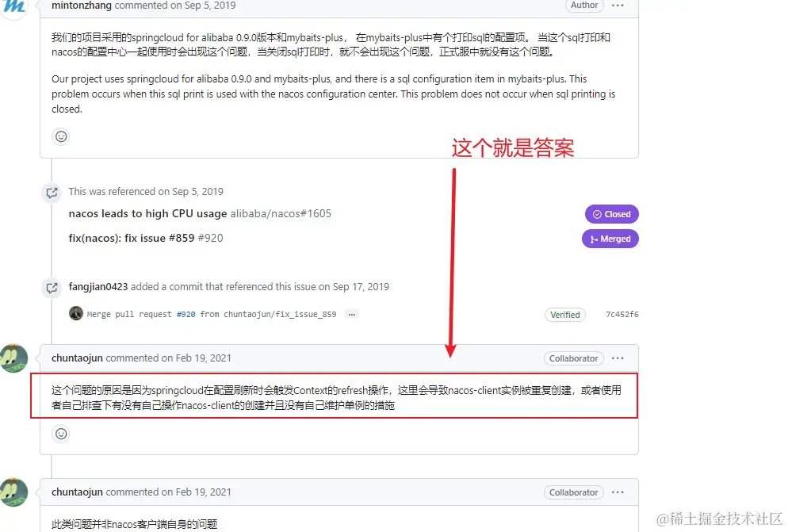The height and width of the screenshot is (532, 788).
Task: Open chuntaojun avatar on first Feb 19 comment
Action: click(x=14, y=358)
